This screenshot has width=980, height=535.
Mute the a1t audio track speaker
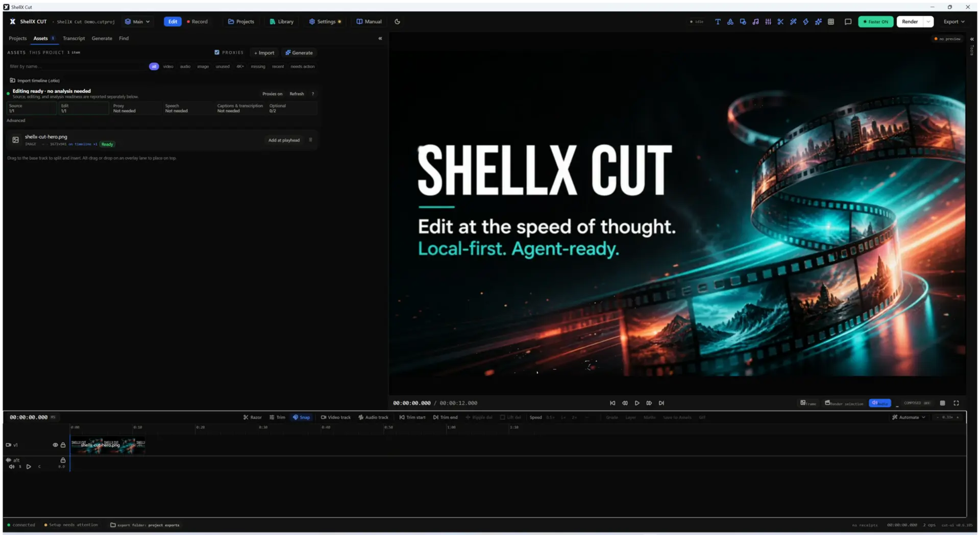pos(11,467)
